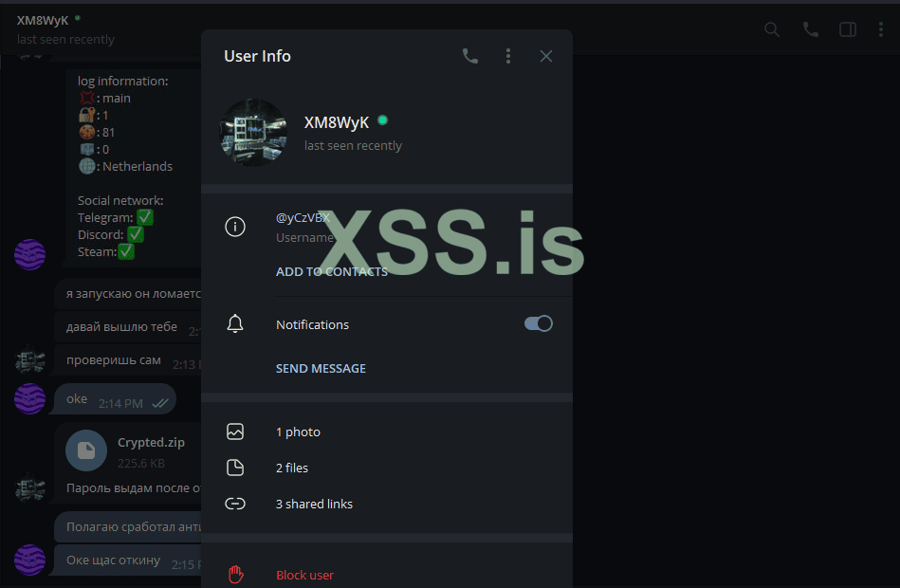Click ': Netherlands' line in log message
This screenshot has width=900, height=588.
126,167
